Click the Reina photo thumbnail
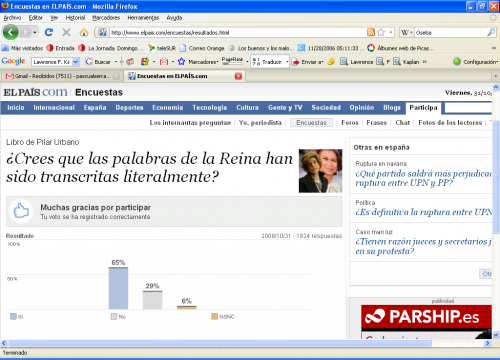Viewport: 500px width, 360px height. (x=320, y=171)
